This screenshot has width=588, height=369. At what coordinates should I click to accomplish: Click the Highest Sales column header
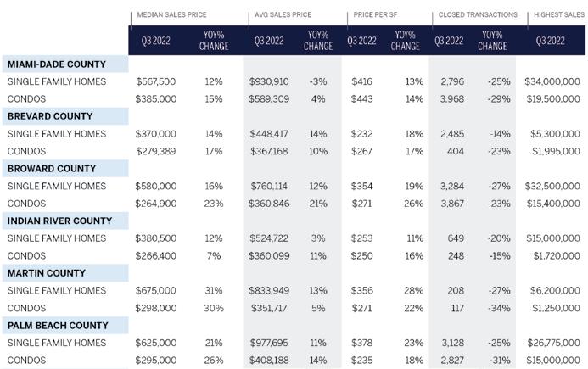pos(559,14)
